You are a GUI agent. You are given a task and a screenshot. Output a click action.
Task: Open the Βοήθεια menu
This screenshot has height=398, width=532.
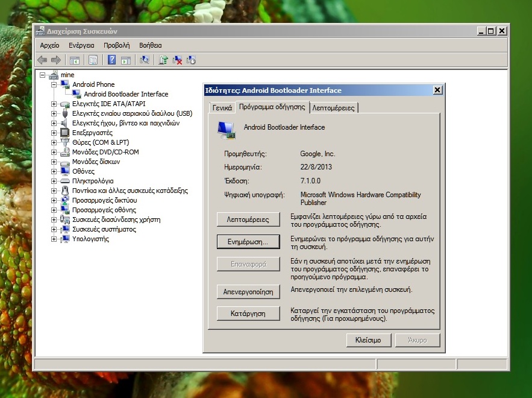[x=150, y=45]
